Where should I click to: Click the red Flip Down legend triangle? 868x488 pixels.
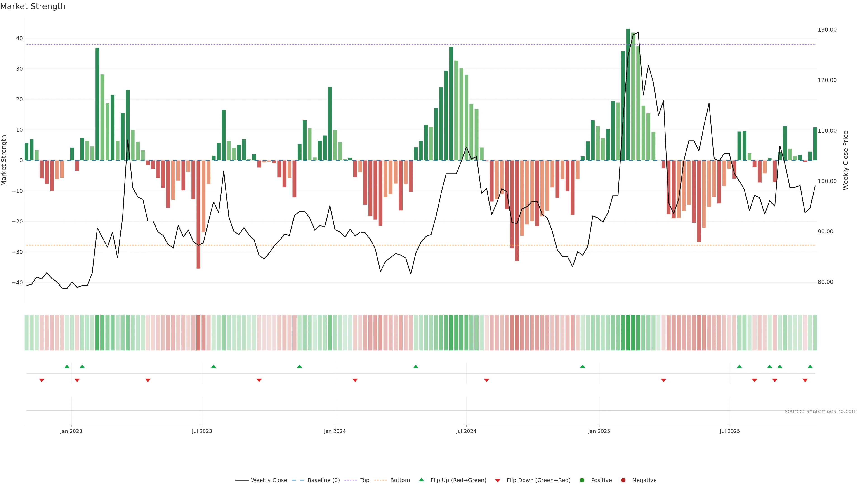pos(498,481)
